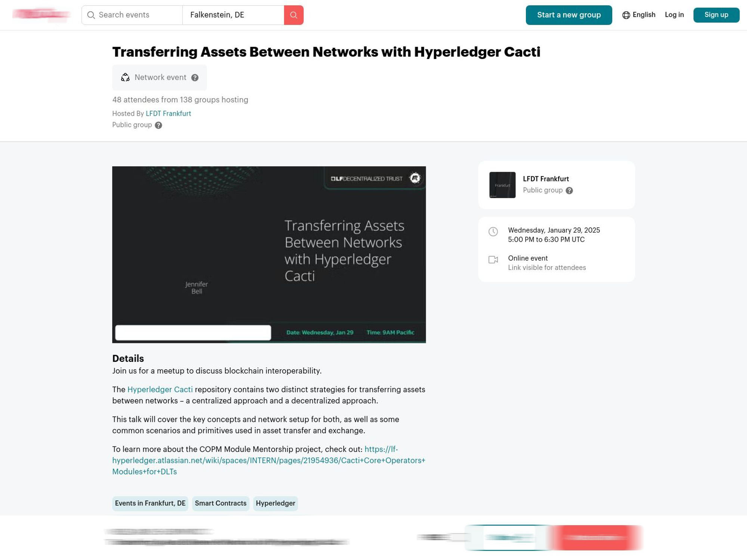Click the question mark icon next to Public group
Image resolution: width=747 pixels, height=560 pixels.
pos(158,125)
